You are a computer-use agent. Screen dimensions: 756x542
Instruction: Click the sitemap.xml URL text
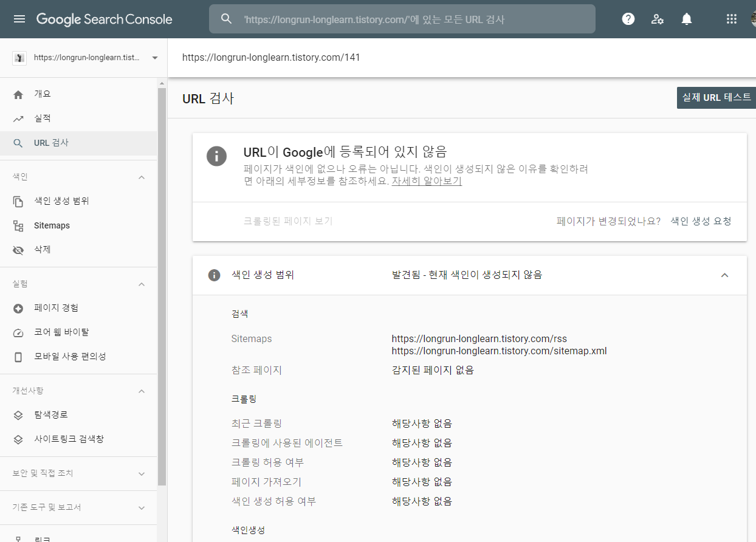coord(499,351)
